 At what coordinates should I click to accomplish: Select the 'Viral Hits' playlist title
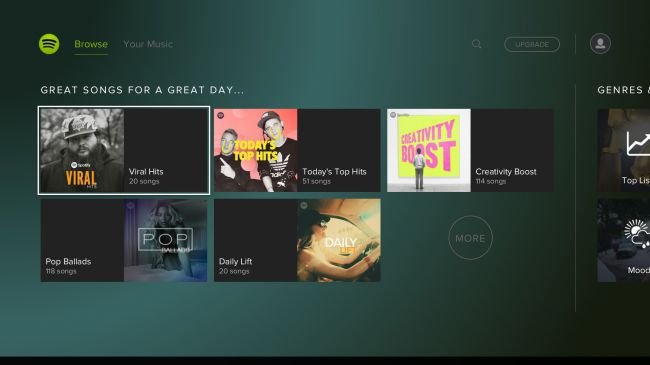[x=146, y=172]
